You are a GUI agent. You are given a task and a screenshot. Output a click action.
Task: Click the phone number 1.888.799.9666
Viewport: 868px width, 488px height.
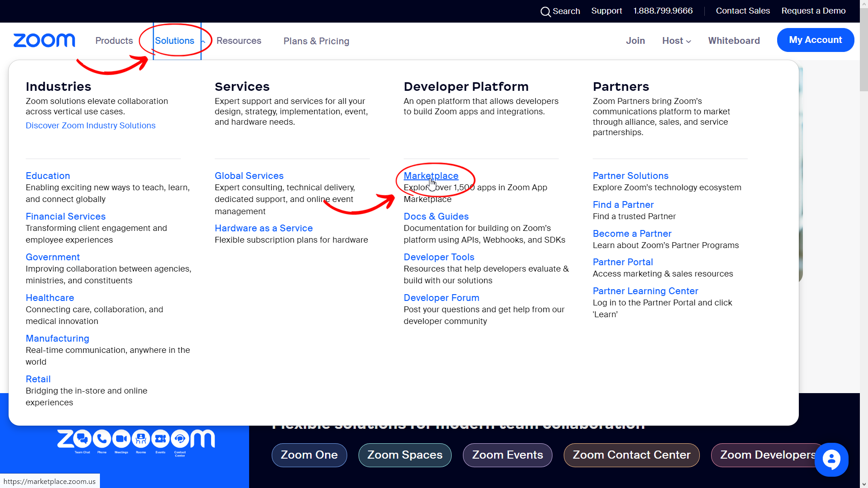click(663, 11)
